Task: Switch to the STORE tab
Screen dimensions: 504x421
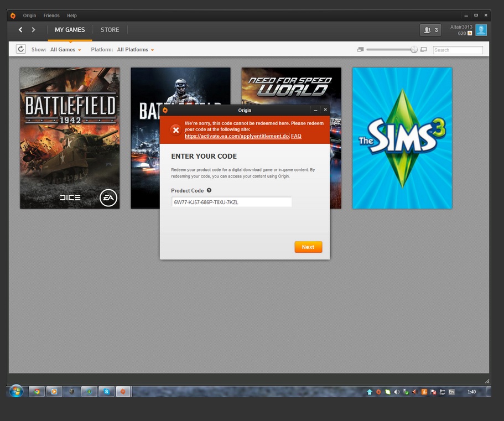Action: 110,30
